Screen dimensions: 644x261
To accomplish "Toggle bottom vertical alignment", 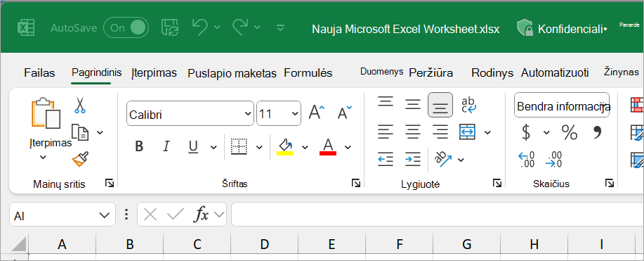I will [x=440, y=105].
